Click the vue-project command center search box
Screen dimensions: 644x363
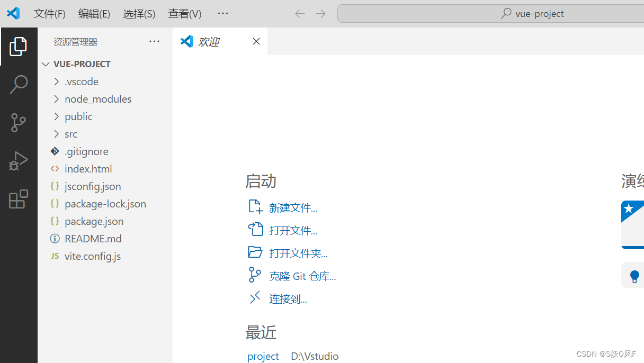pyautogui.click(x=490, y=14)
